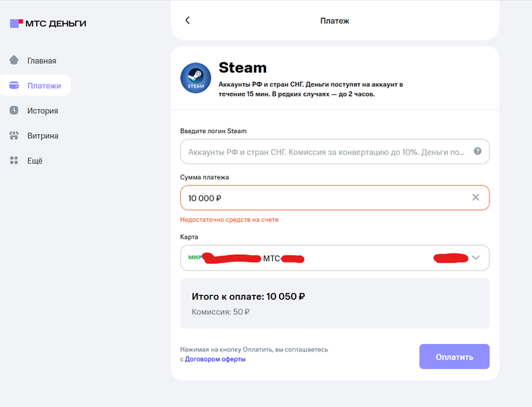Viewport: 532px width, 407px height.
Task: Click the MTS Dengi logo
Action: 47,24
